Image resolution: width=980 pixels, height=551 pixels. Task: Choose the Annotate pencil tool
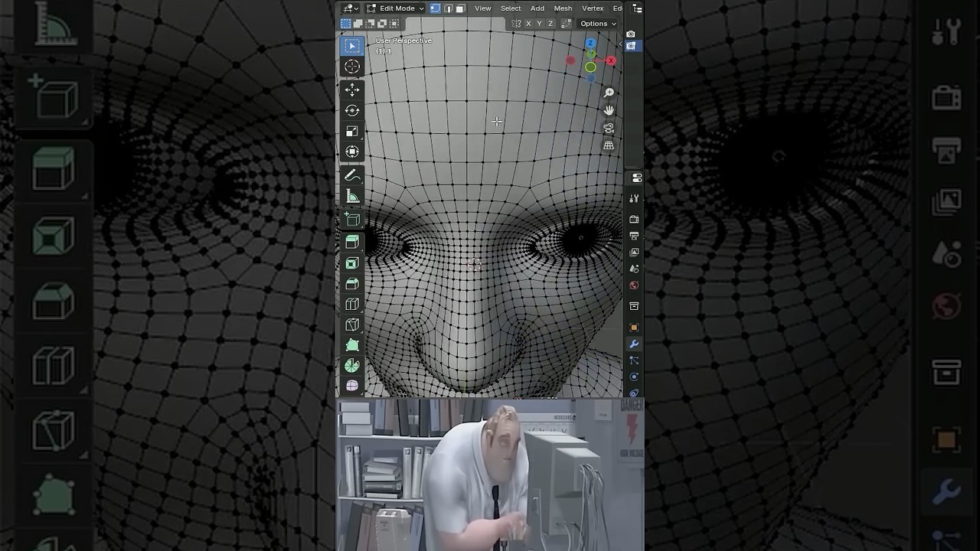tap(352, 176)
